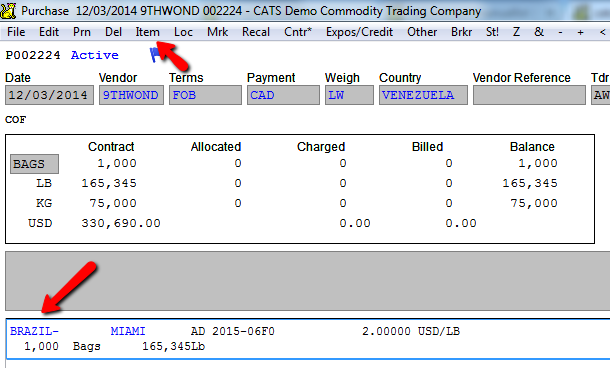The height and width of the screenshot is (368, 610).
Task: Click the Balance KG value 75,000
Action: click(534, 203)
